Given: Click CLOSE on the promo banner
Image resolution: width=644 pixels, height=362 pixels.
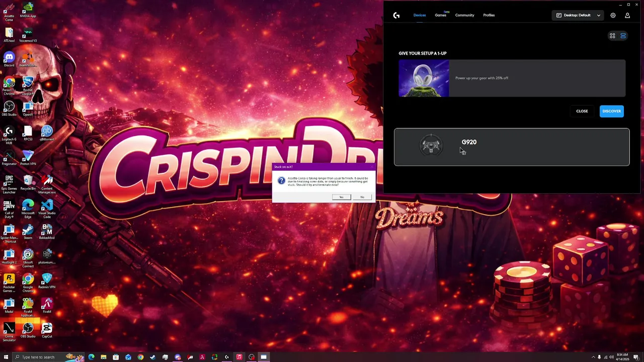Looking at the screenshot, I should [x=582, y=111].
